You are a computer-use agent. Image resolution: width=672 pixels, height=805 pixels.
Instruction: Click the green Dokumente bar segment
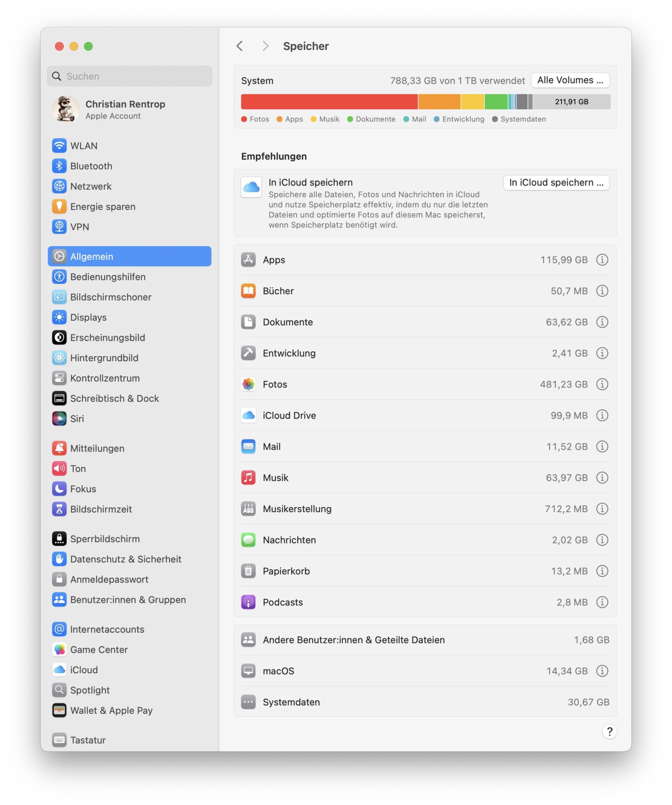point(496,101)
